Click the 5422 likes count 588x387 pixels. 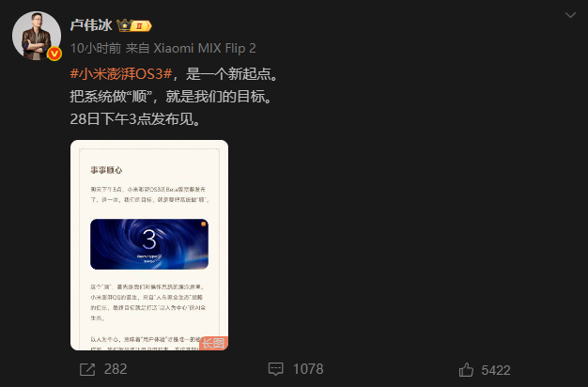[496, 370]
